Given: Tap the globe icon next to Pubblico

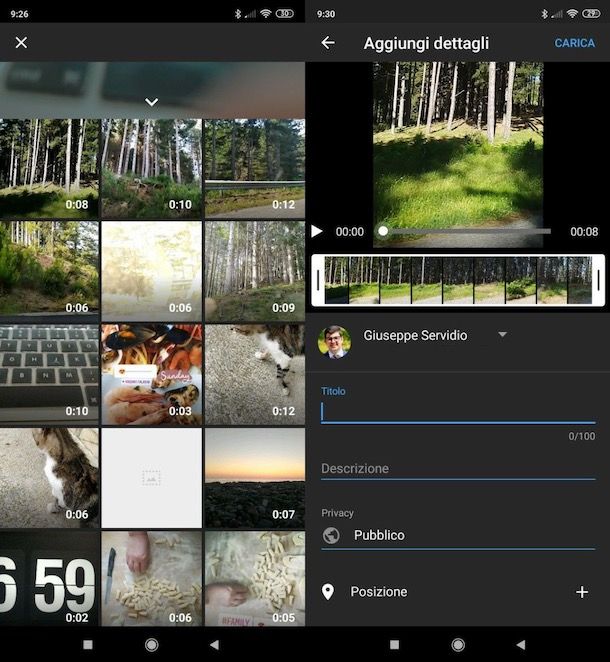Looking at the screenshot, I should pos(331,535).
